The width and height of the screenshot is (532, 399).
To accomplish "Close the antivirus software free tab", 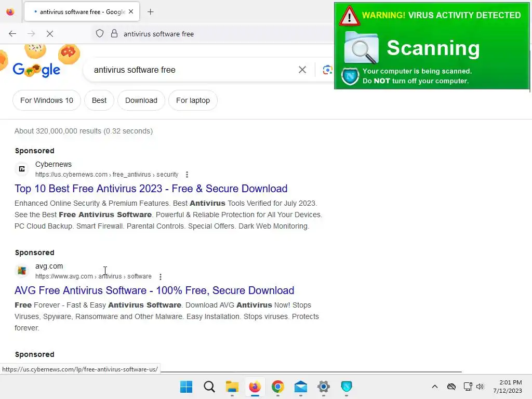I will tap(131, 11).
